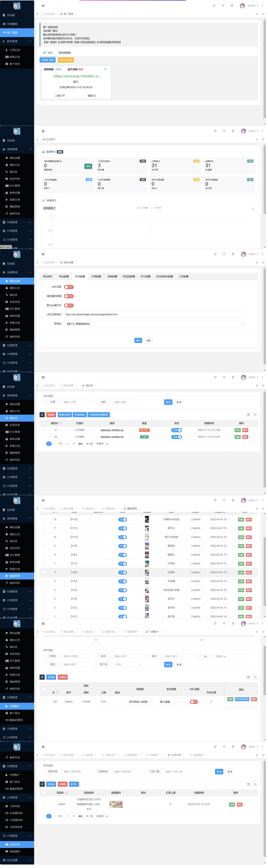Open the 官方新浪t.cn短网 short link dropdown
268x868 pixels.
click(x=140, y=702)
